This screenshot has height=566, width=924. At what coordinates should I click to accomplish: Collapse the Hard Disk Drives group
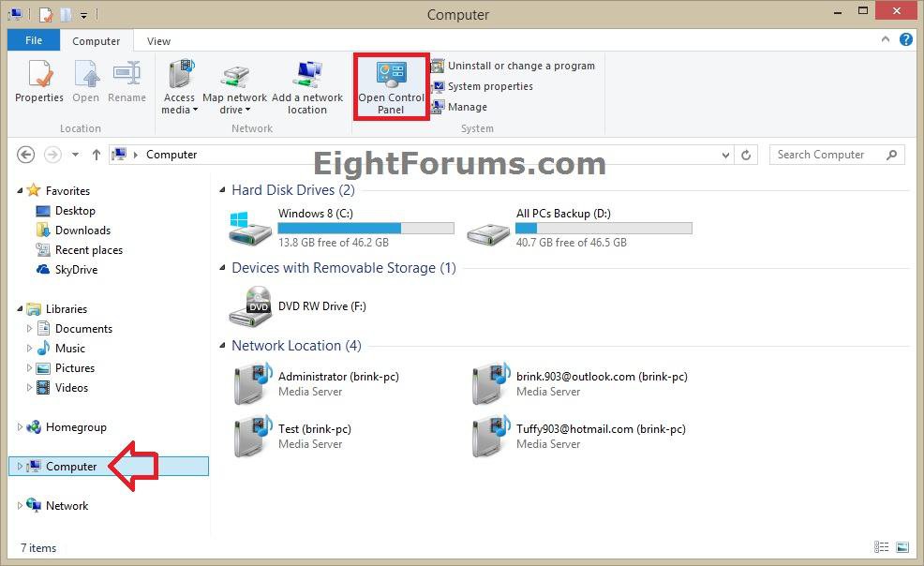pos(222,190)
